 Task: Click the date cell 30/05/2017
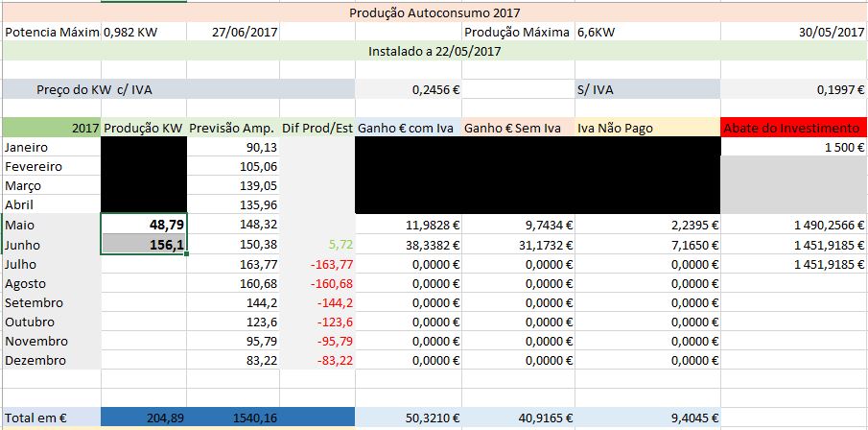point(793,32)
